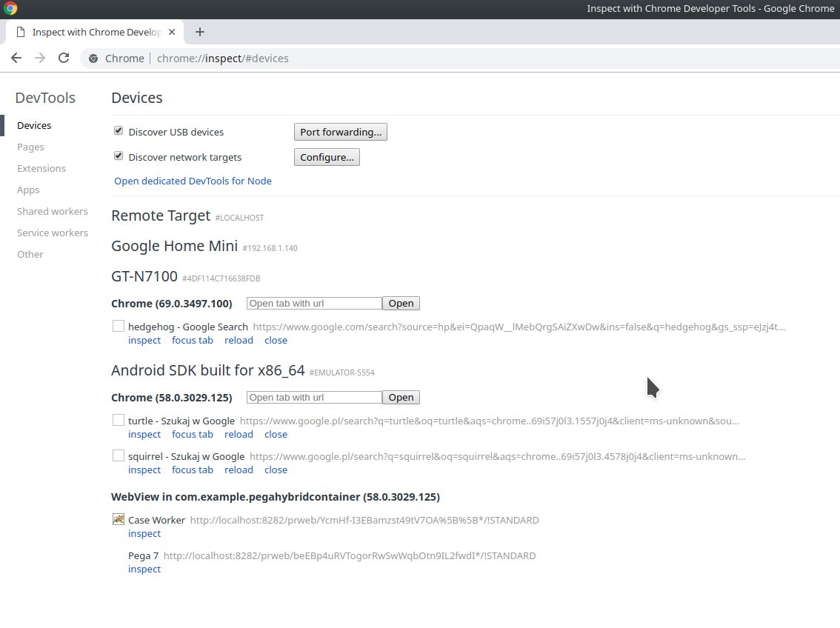Click the Port forwarding button
Viewport: 840px width, 628px height.
pos(341,132)
